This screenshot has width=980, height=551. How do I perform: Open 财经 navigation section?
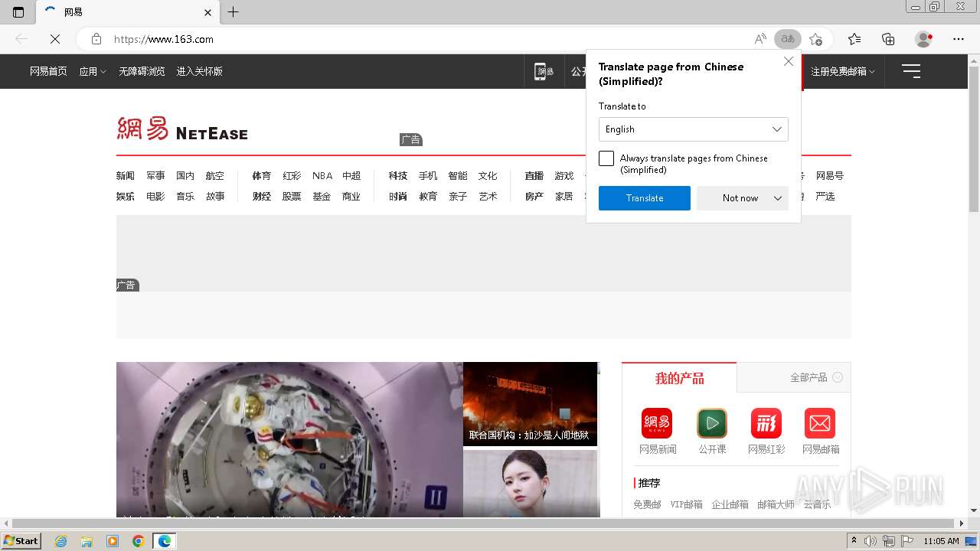(262, 197)
